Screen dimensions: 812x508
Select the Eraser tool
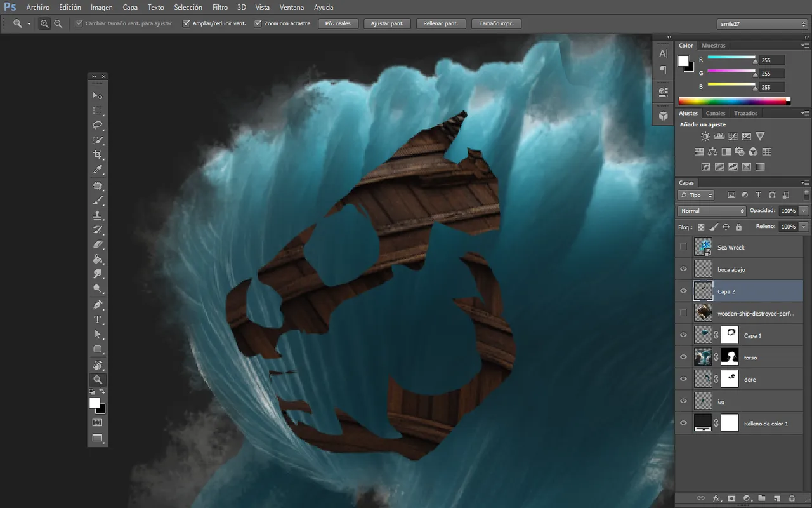click(98, 244)
